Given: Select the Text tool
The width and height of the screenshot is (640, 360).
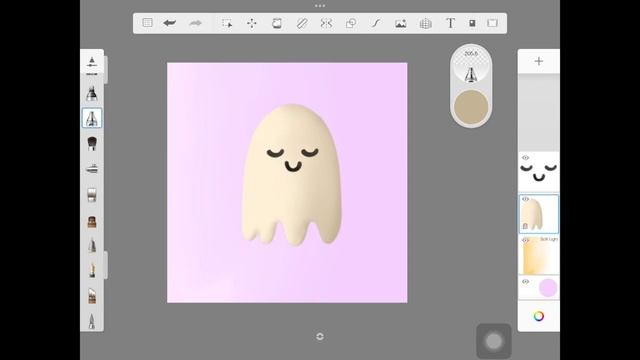Looking at the screenshot, I should click(450, 23).
